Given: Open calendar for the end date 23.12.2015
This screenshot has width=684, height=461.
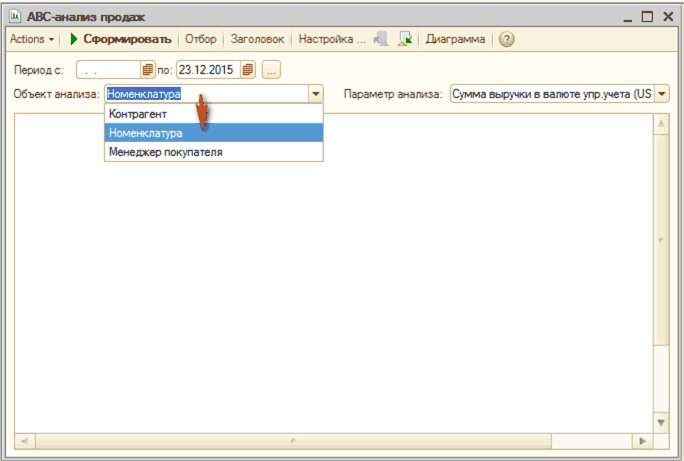Looking at the screenshot, I should (x=248, y=69).
